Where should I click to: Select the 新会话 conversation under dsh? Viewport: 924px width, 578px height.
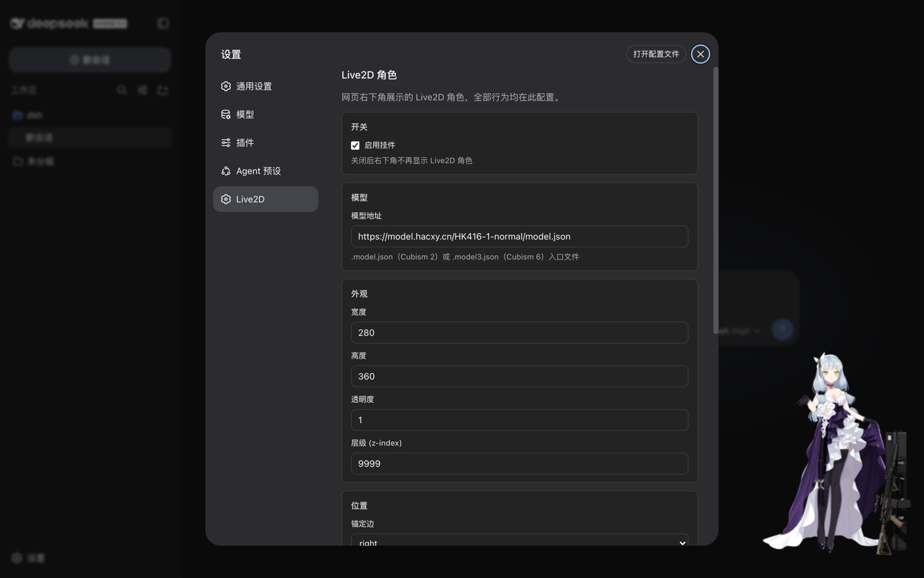(90, 137)
